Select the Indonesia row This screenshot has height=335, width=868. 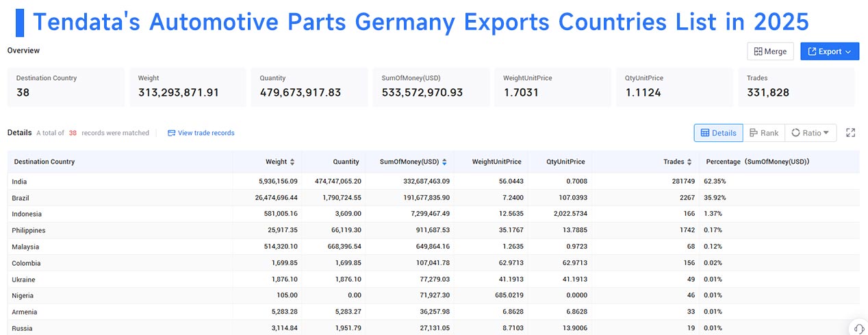pos(433,214)
